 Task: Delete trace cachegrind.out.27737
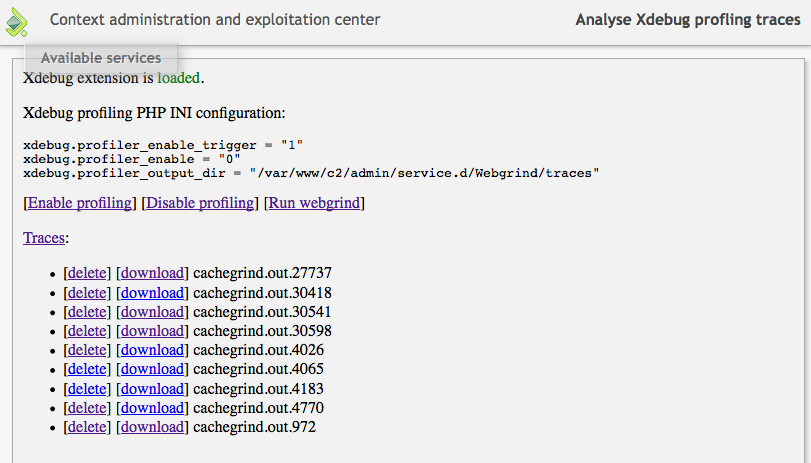tap(87, 273)
